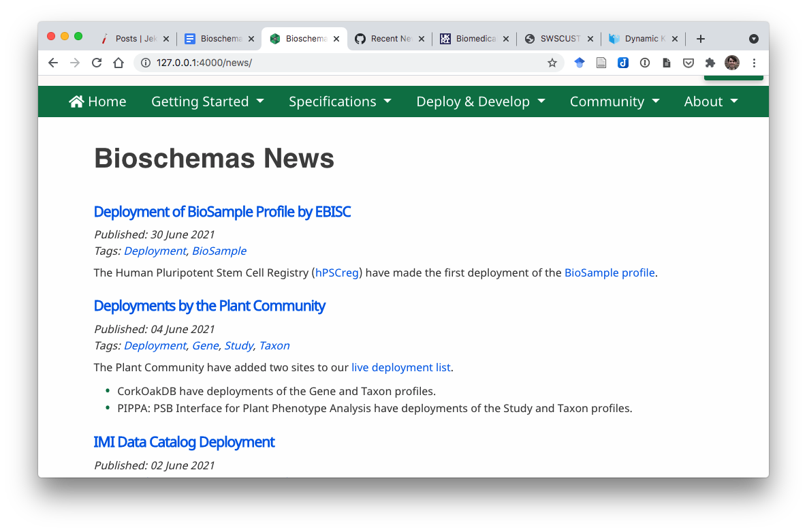The width and height of the screenshot is (807, 532).
Task: Open the live deployment list link
Action: tap(400, 367)
